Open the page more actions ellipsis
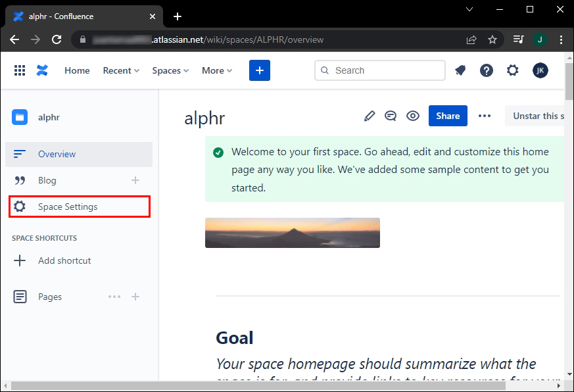Viewport: 574px width, 392px height. [x=485, y=116]
